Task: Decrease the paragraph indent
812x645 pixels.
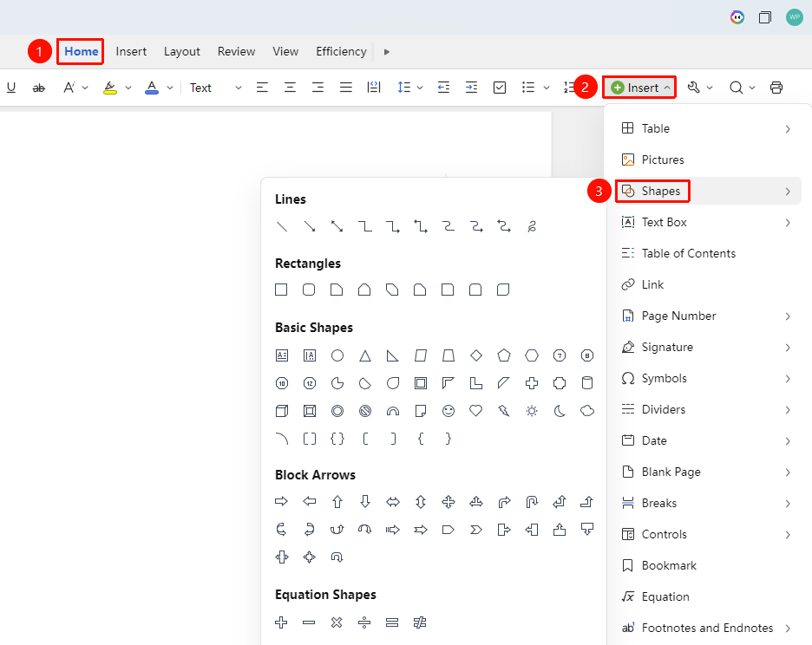Action: pos(444,88)
